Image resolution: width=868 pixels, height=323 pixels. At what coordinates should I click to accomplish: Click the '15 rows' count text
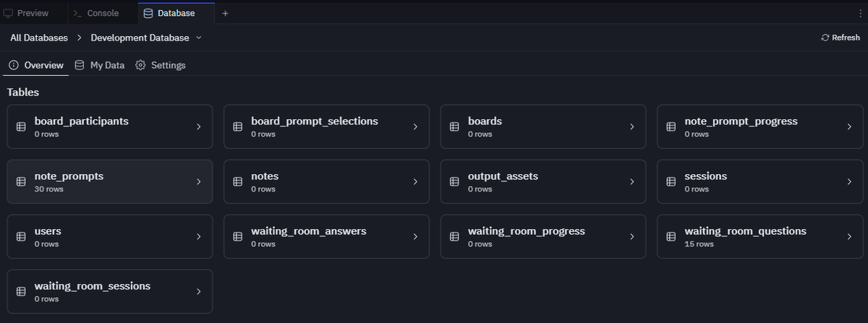(699, 244)
